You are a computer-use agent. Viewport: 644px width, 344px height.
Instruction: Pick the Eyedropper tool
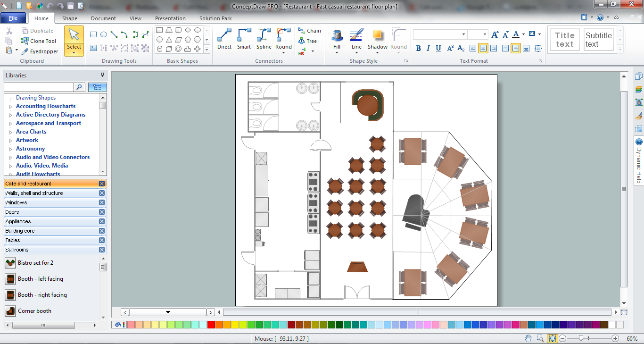40,51
